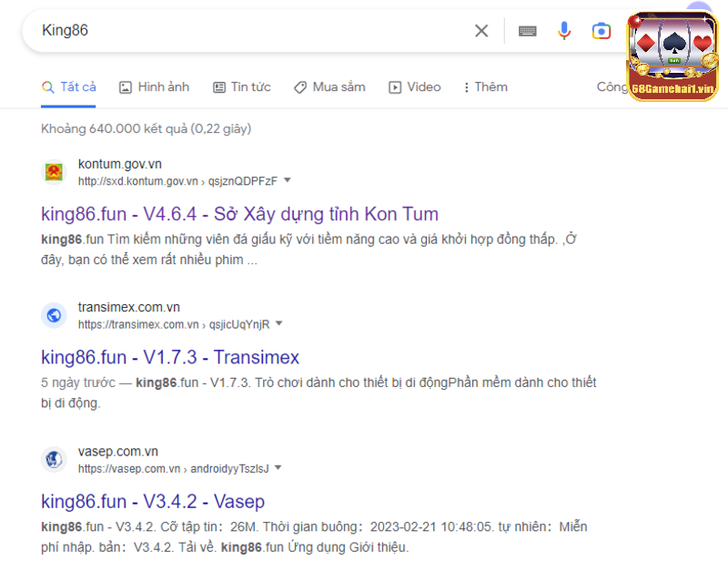The width and height of the screenshot is (728, 561).
Task: Start voice search with the microphone icon
Action: tap(564, 31)
